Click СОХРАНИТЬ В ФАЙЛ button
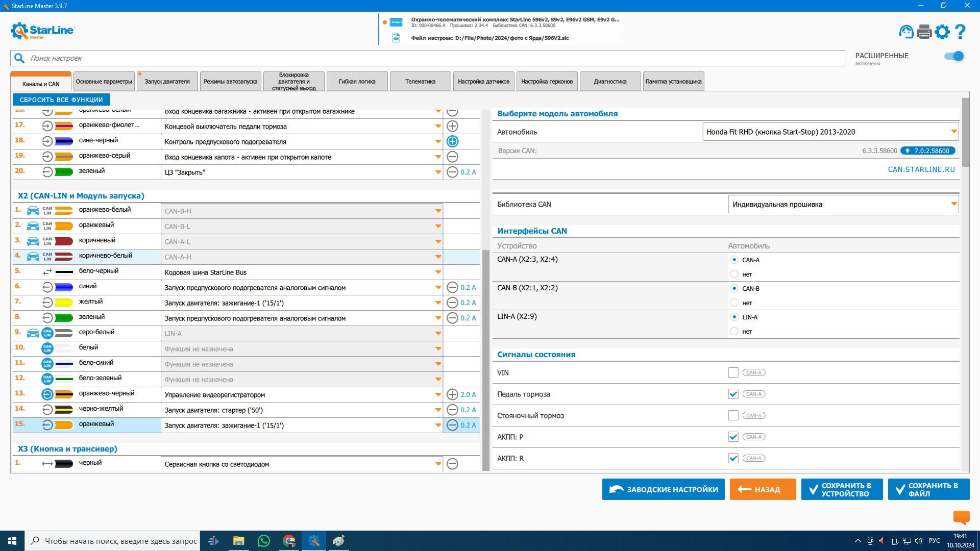980x551 pixels. [929, 489]
